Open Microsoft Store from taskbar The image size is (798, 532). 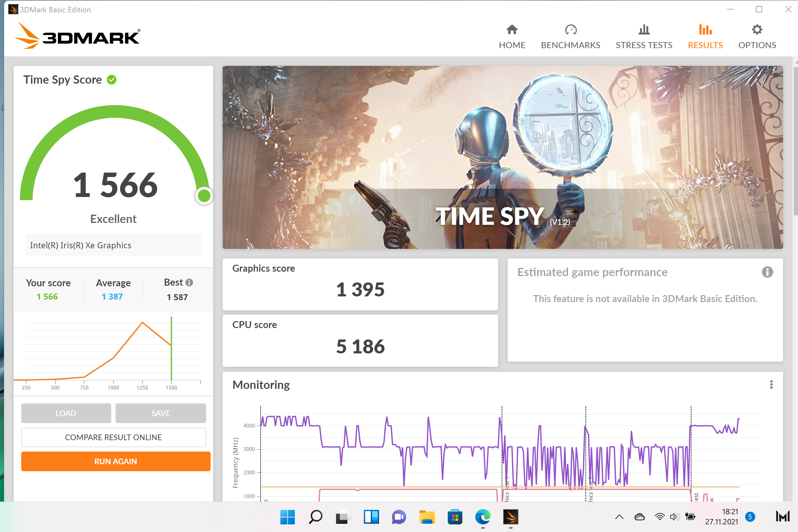point(455,517)
